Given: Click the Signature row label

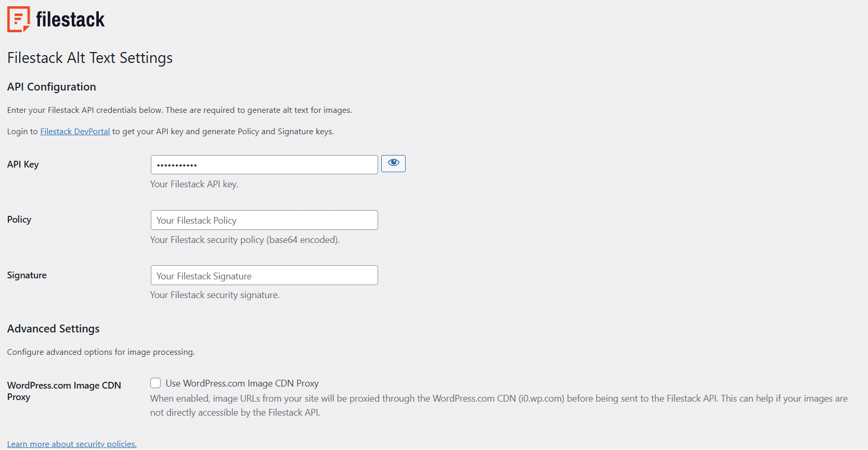Looking at the screenshot, I should point(27,275).
